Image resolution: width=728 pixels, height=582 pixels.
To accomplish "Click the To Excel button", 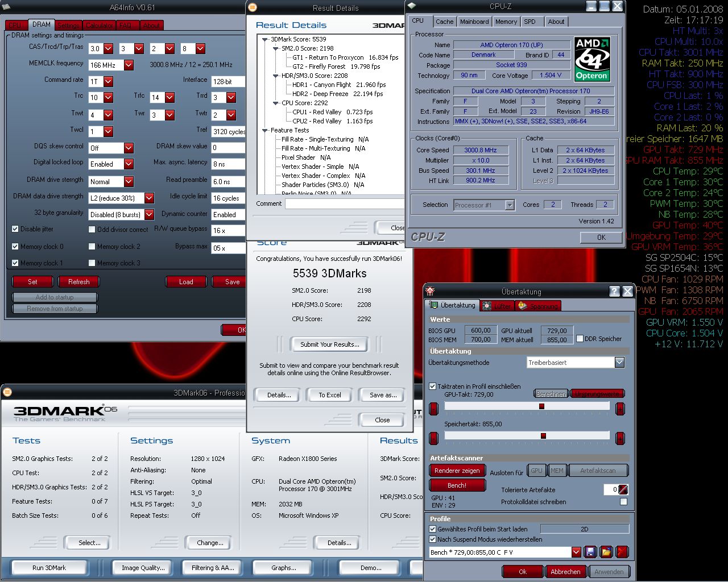I will point(329,394).
